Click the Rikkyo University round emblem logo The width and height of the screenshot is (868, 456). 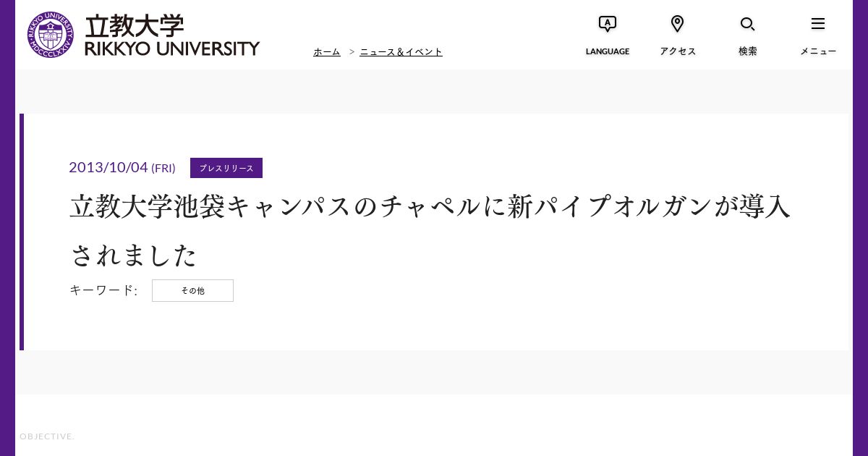click(x=50, y=35)
